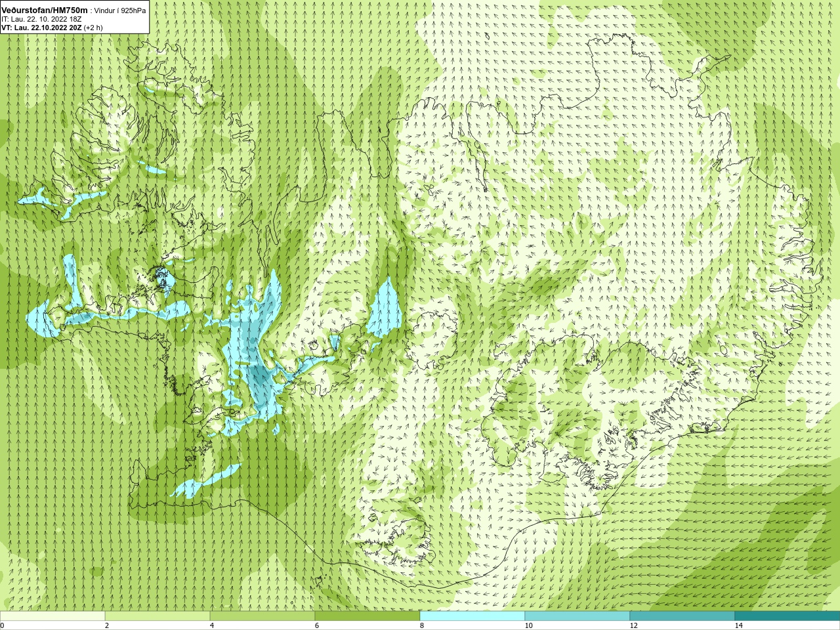Click the turquoise legend swatch between 10 and 12
840x630 pixels.
[577, 616]
